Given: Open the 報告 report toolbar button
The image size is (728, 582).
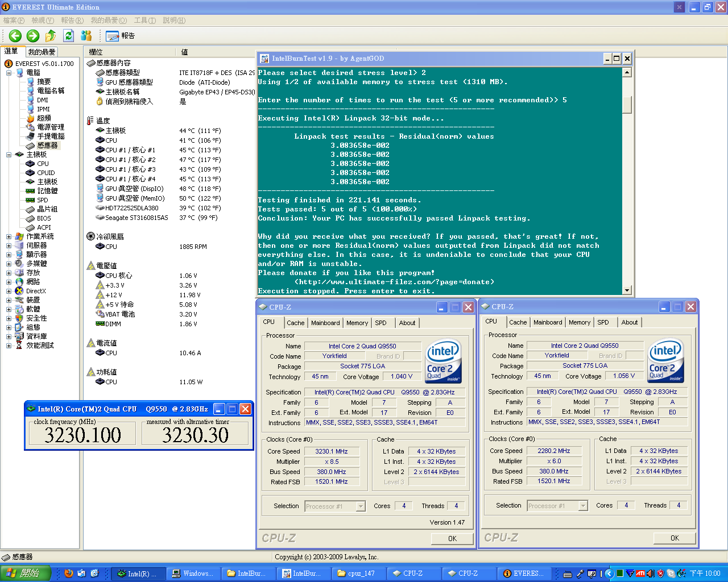Looking at the screenshot, I should tap(121, 36).
